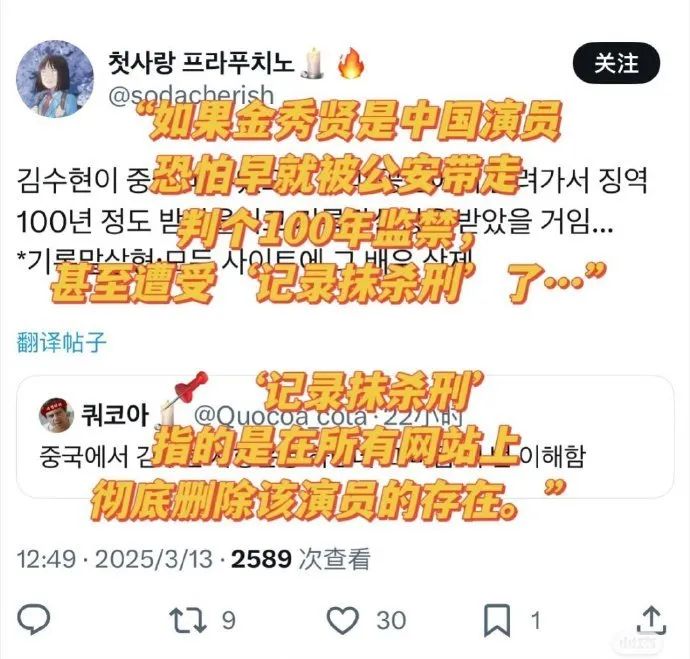Open the share upload icon

pyautogui.click(x=652, y=620)
